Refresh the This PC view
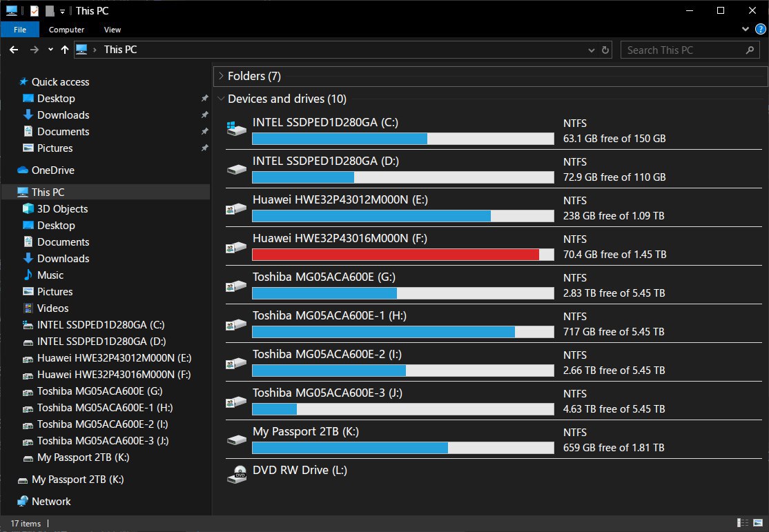 click(605, 50)
